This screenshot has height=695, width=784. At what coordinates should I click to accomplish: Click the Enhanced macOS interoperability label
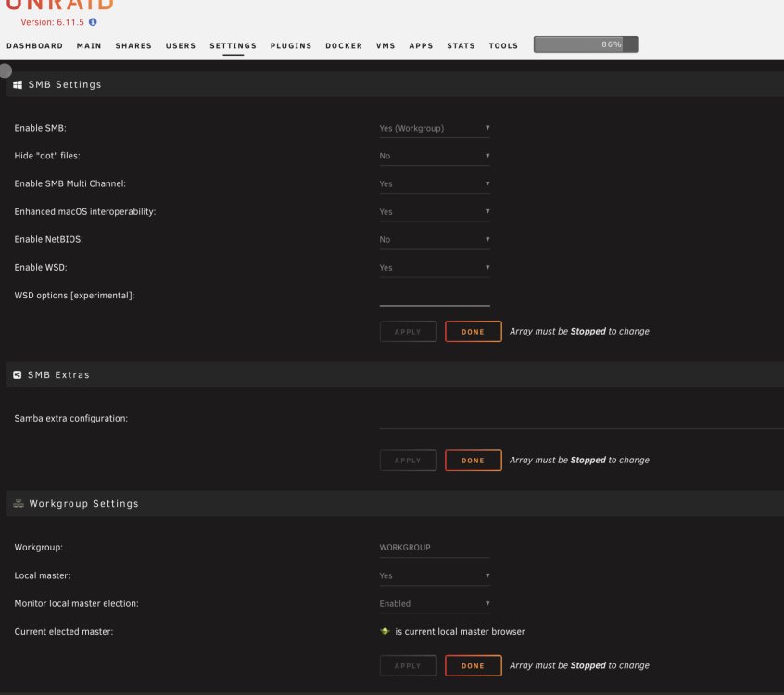pyautogui.click(x=85, y=211)
